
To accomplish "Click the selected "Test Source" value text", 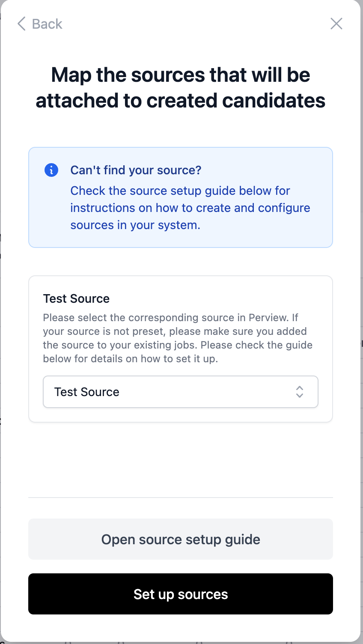I will [x=87, y=392].
